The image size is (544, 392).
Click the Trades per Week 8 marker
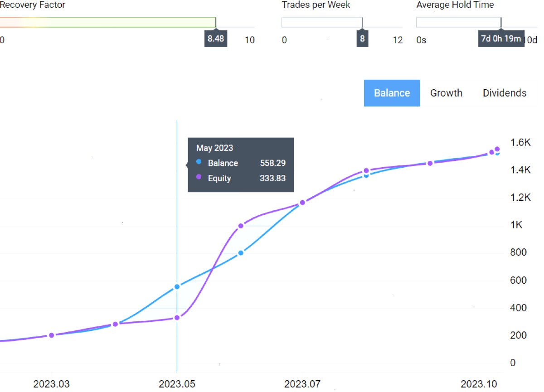362,39
